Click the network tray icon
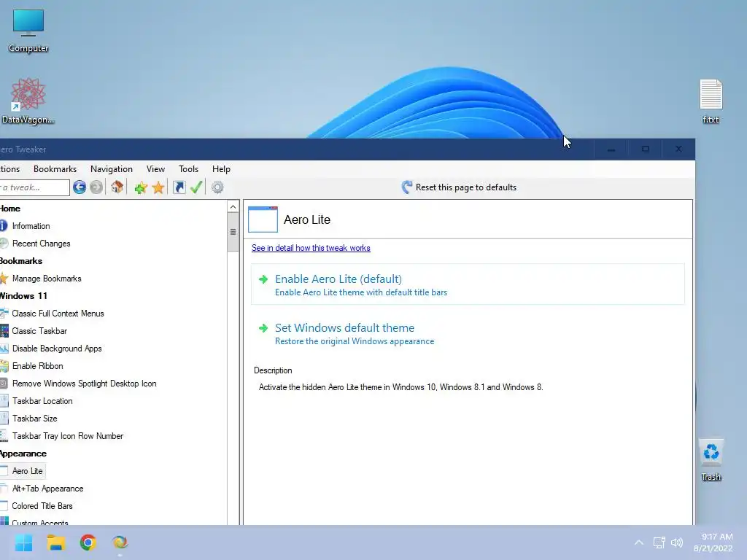 (x=659, y=542)
